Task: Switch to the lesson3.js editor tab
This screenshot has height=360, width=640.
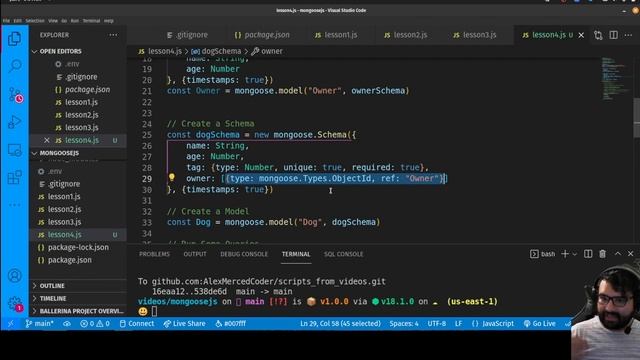Action: tap(475, 35)
